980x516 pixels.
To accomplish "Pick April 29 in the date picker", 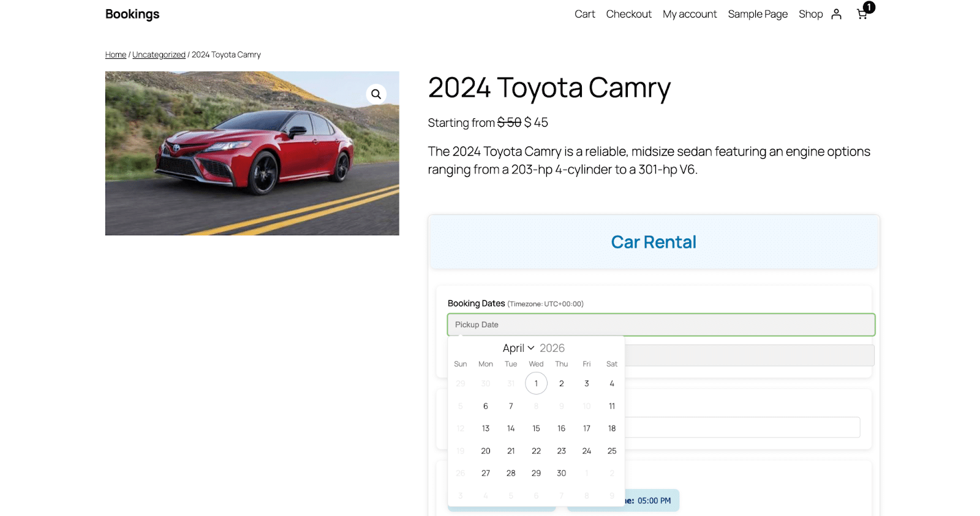I will coord(536,473).
